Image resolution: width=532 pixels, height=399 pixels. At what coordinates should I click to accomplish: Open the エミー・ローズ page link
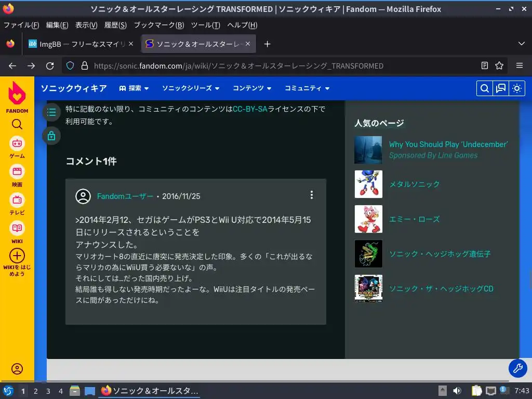pyautogui.click(x=414, y=219)
